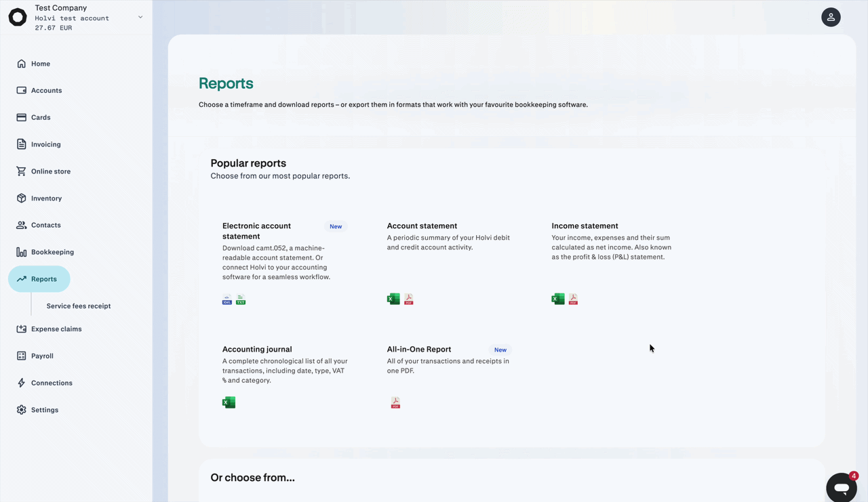The height and width of the screenshot is (502, 868).
Task: Click the Bookkeeping bar chart icon
Action: [x=22, y=252]
